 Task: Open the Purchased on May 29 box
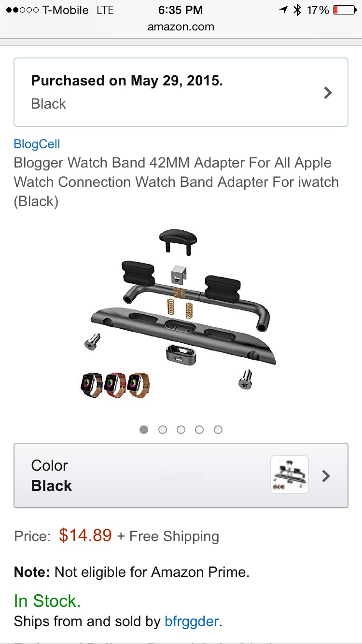point(181,92)
